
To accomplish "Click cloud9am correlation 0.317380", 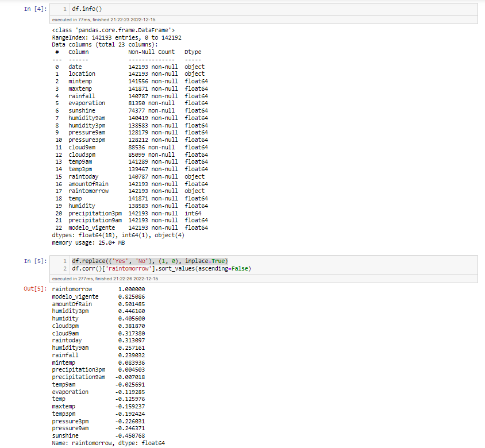I will tap(132, 334).
